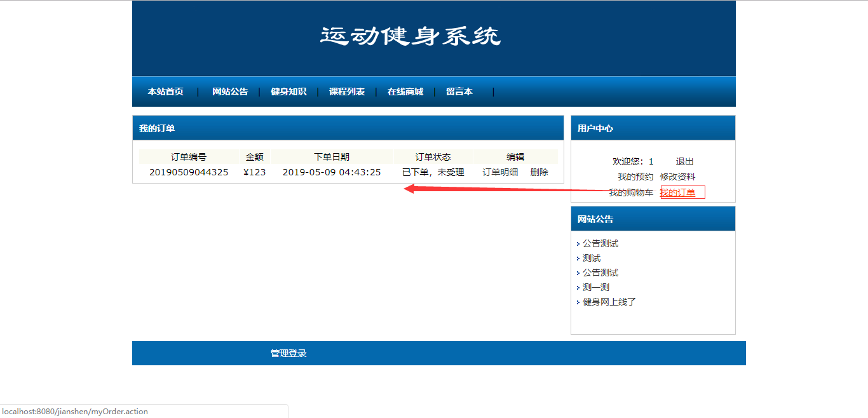Open 测试 announcement link

click(x=592, y=258)
